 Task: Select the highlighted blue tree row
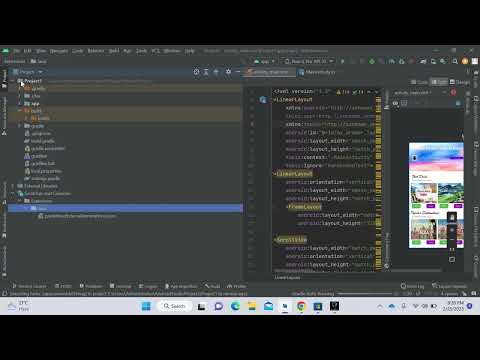(x=125, y=208)
